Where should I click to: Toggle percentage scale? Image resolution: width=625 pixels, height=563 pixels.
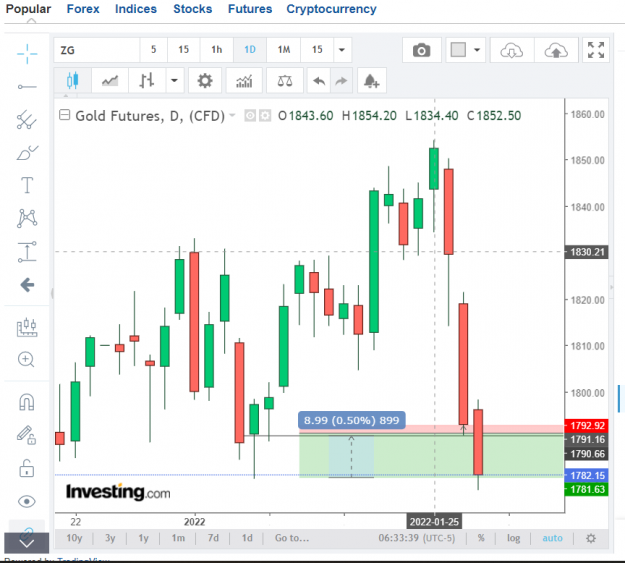pyautogui.click(x=481, y=538)
